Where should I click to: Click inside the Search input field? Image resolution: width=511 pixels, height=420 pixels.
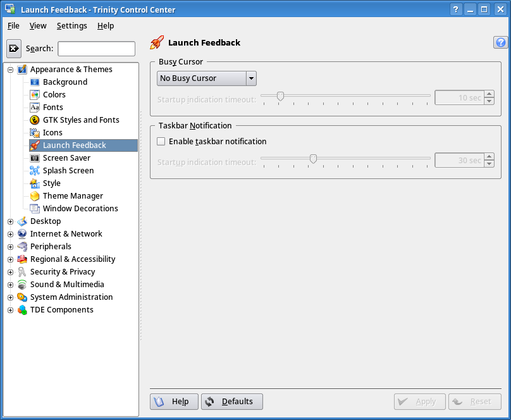(96, 48)
